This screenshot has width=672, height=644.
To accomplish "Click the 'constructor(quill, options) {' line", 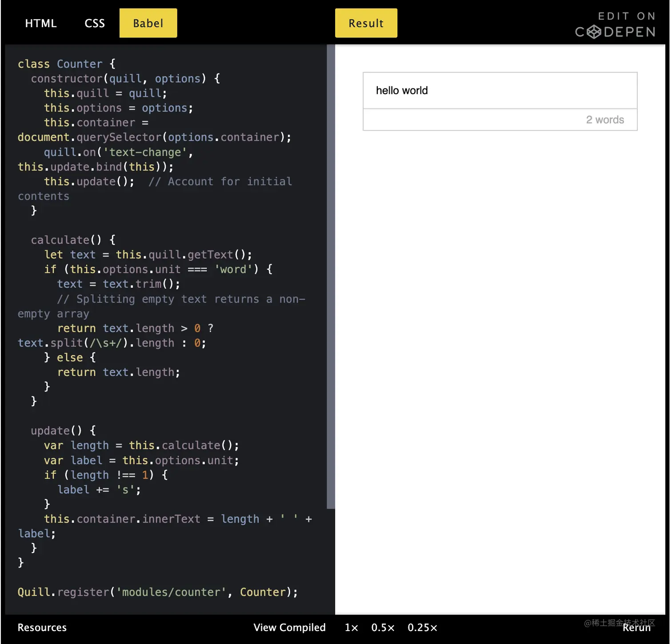I will pyautogui.click(x=125, y=79).
